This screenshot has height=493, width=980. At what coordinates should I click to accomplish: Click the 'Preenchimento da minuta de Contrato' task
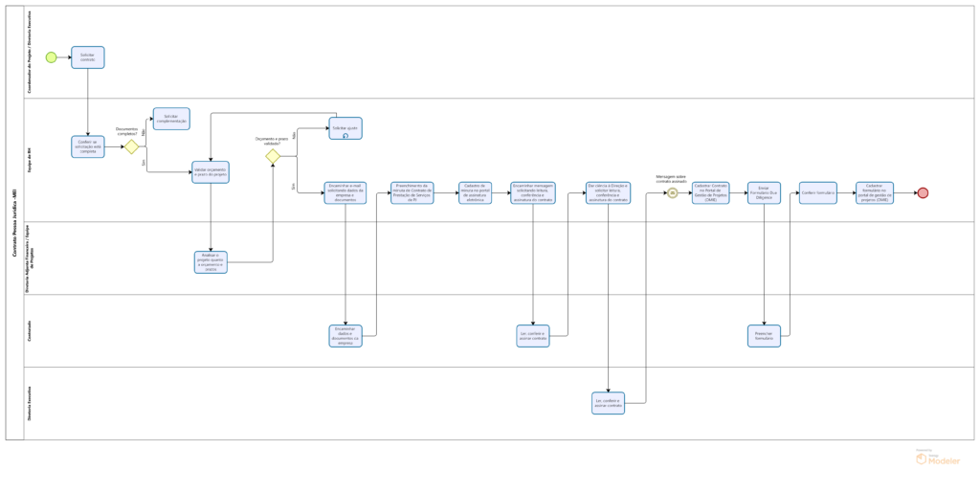point(412,192)
